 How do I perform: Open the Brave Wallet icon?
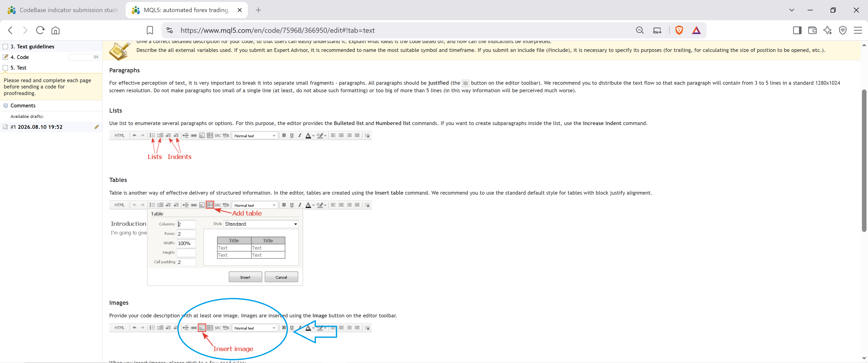click(812, 30)
